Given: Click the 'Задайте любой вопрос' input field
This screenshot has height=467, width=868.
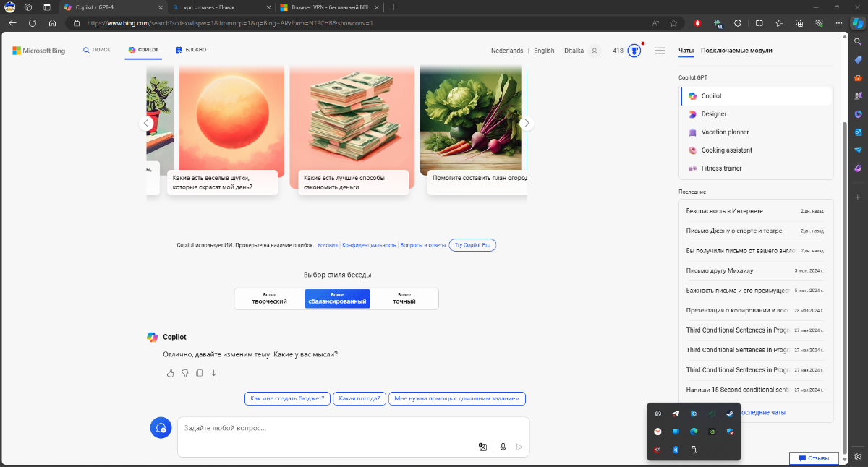Looking at the screenshot, I should coord(325,428).
